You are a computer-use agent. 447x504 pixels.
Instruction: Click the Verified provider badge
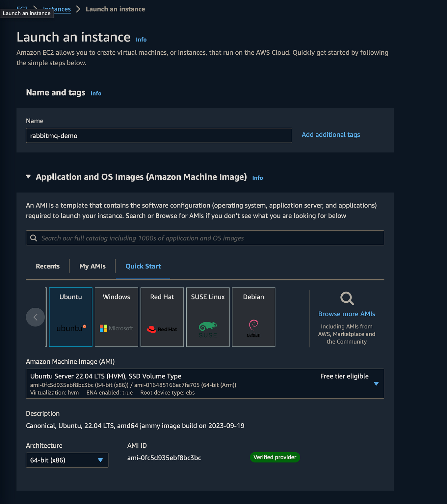[275, 457]
